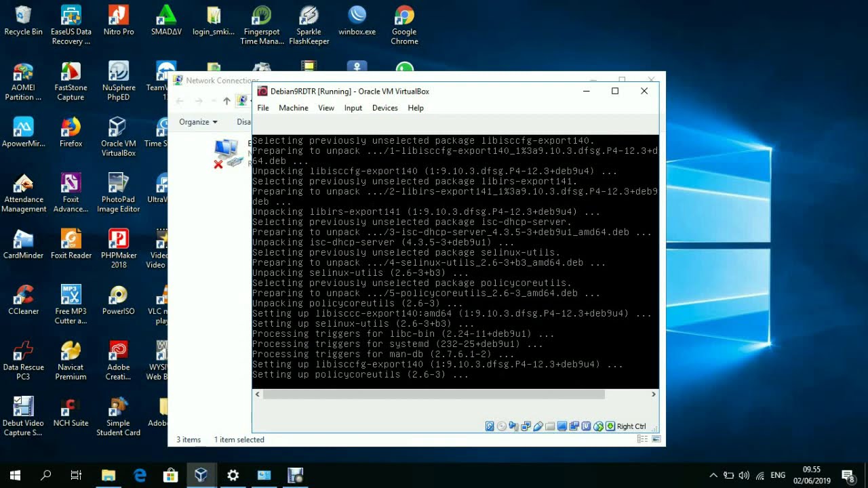Open EaseUS Data Recovery desktop icon

71,26
